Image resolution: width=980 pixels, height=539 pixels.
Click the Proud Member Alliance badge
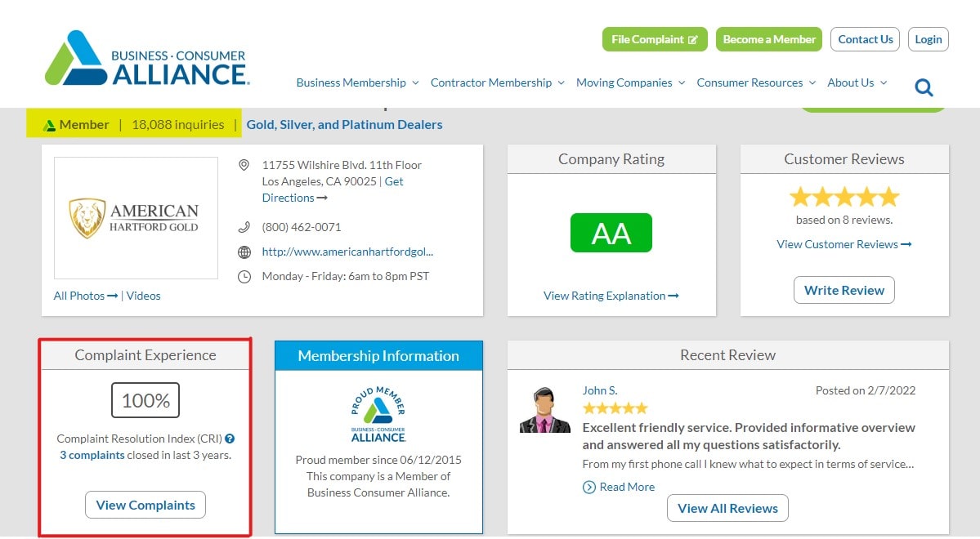378,415
